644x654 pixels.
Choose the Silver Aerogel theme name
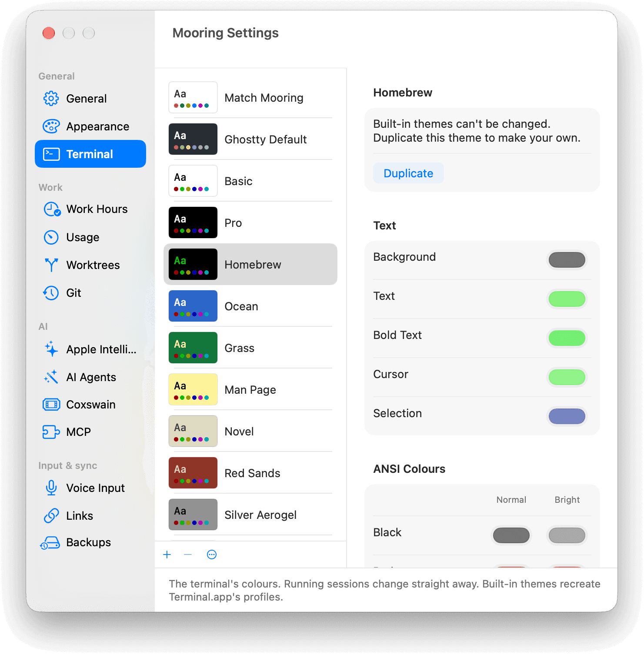[260, 515]
